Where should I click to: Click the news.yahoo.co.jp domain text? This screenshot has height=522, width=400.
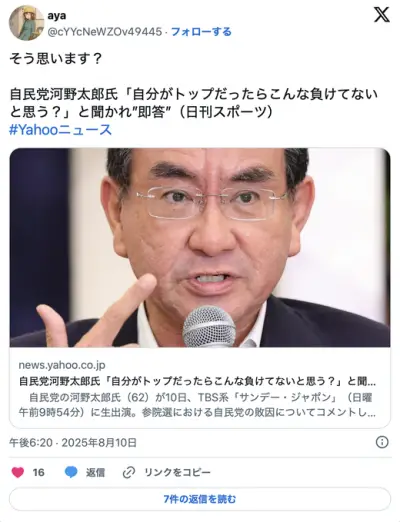pos(62,365)
